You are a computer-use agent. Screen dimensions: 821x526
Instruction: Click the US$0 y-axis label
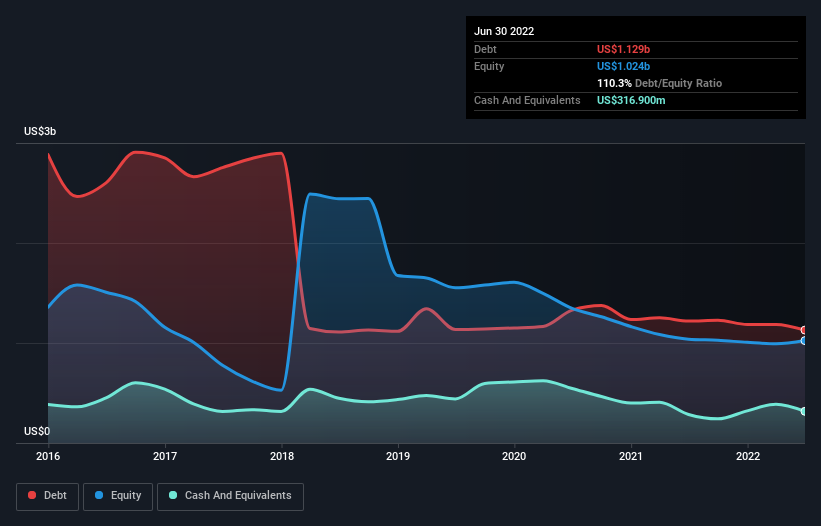37,431
